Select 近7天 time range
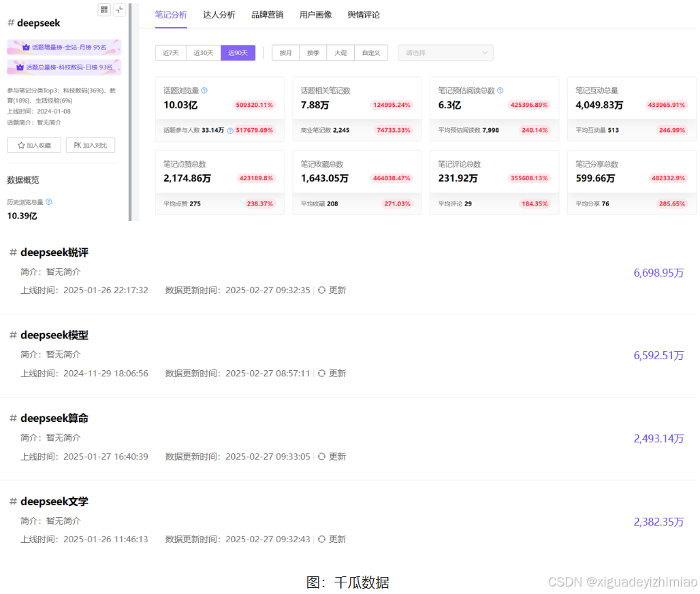700x594 pixels. 171,53
